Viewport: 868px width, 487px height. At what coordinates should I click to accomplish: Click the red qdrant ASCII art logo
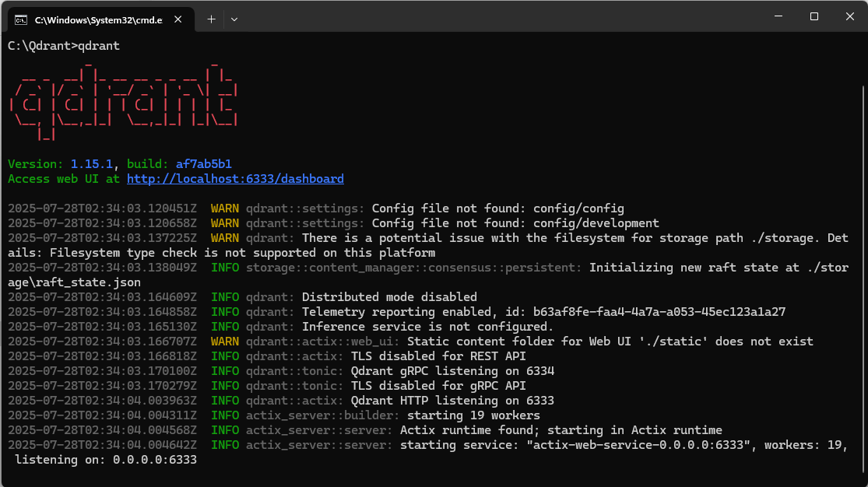click(122, 101)
